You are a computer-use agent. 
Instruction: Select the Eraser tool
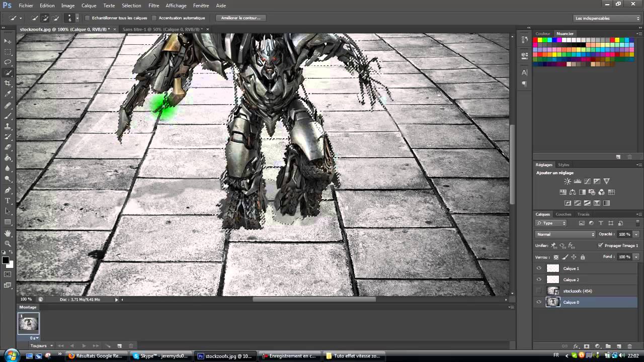coord(8,148)
